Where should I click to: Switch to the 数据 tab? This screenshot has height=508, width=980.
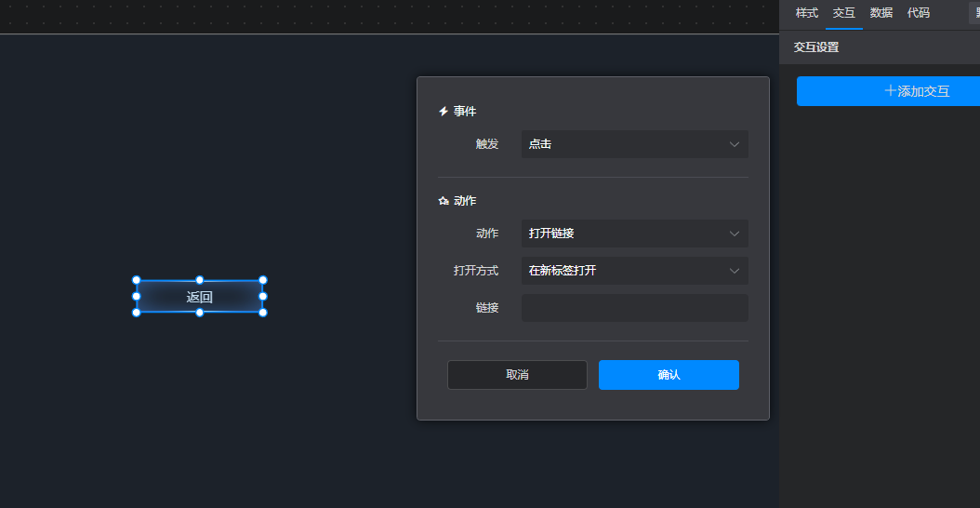click(x=881, y=13)
